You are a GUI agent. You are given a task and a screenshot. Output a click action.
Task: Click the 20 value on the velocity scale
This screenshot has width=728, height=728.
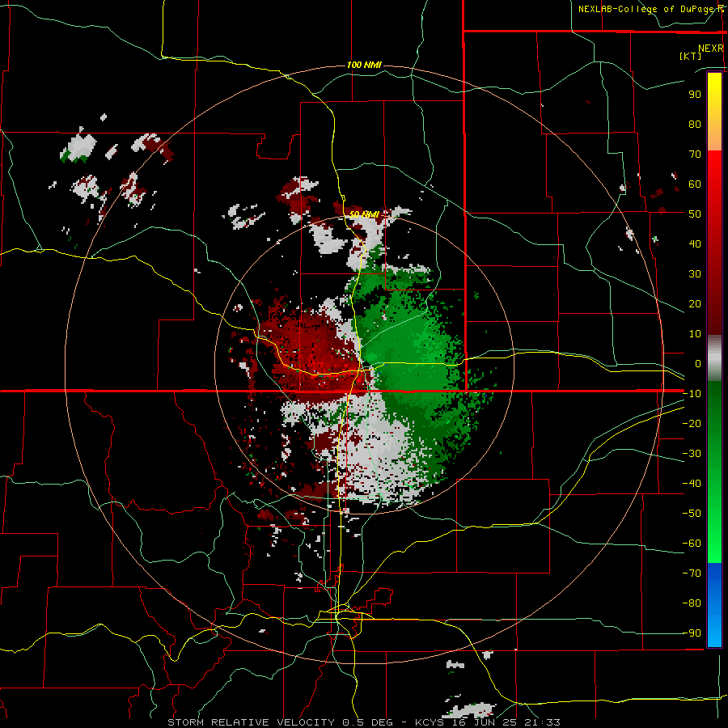click(695, 304)
